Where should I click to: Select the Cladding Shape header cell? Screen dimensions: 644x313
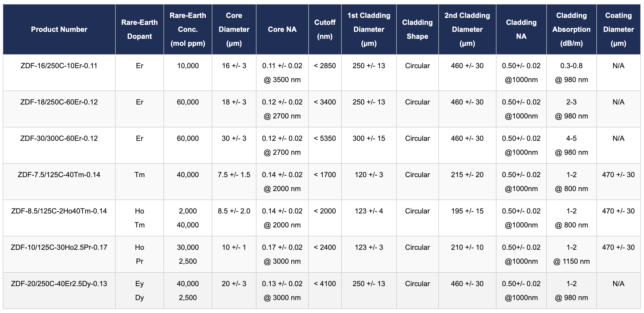[417, 29]
